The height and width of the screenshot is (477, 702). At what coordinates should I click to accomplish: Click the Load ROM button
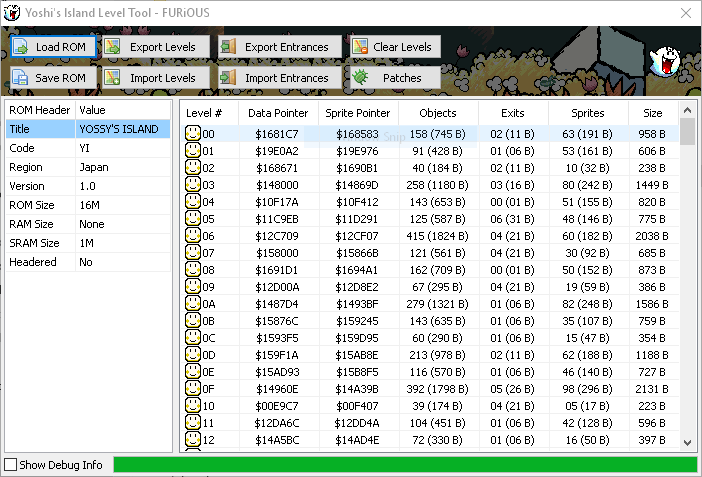[x=53, y=47]
